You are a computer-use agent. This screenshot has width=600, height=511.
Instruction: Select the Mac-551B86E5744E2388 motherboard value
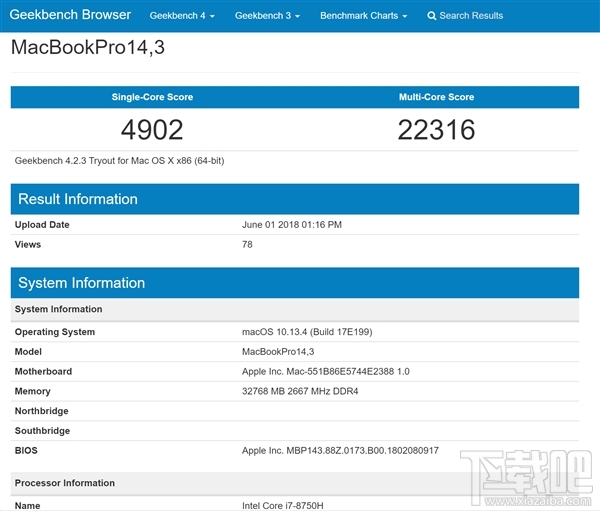pos(326,371)
